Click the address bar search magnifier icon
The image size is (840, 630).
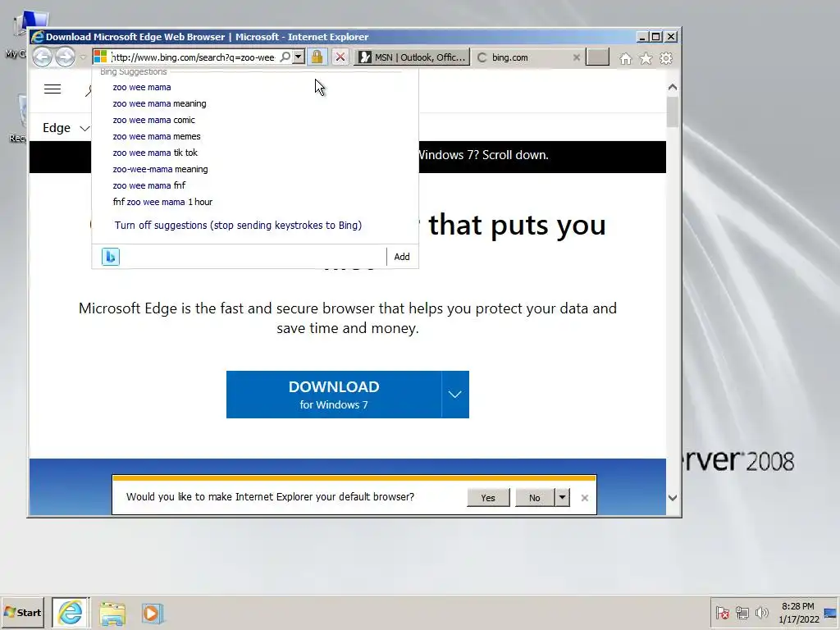pos(285,57)
